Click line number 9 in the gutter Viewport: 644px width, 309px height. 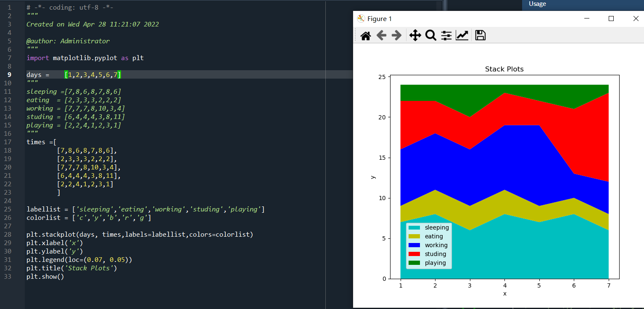pyautogui.click(x=9, y=75)
